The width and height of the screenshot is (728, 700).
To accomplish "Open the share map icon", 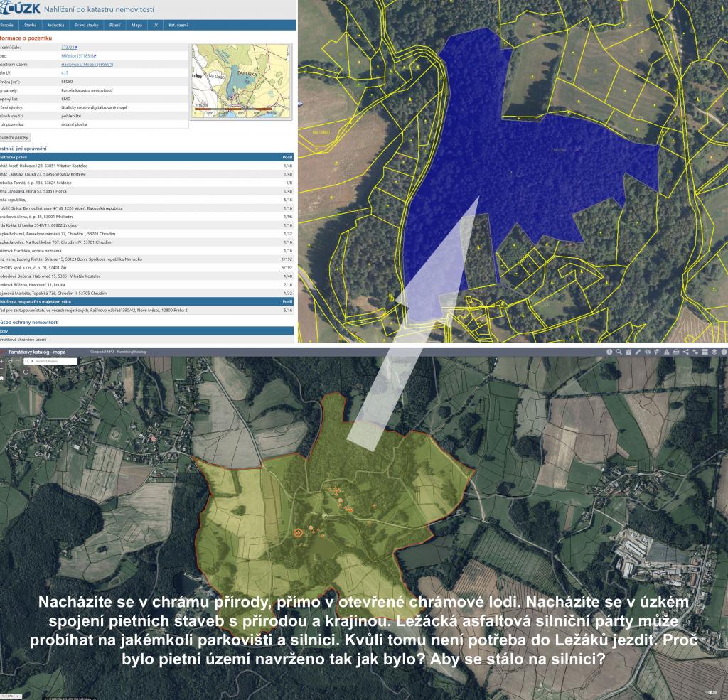I will [x=685, y=352].
